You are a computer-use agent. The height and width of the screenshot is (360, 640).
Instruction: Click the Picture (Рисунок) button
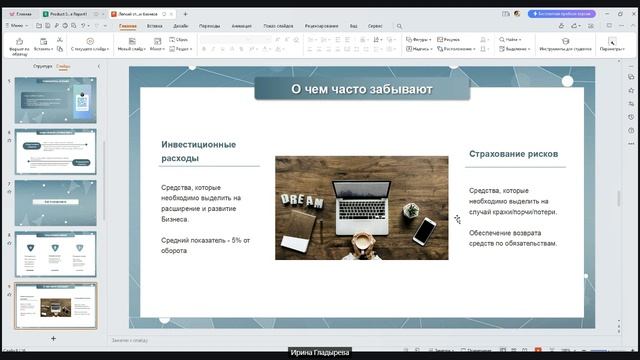tap(448, 40)
